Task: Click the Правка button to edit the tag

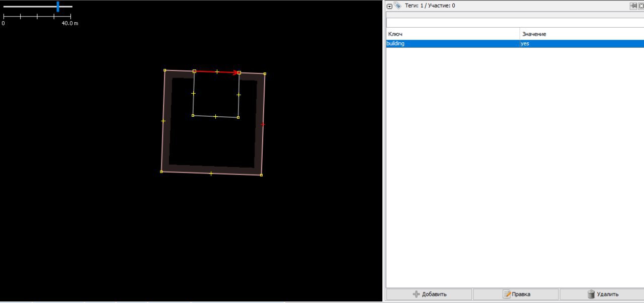Action: (x=516, y=294)
